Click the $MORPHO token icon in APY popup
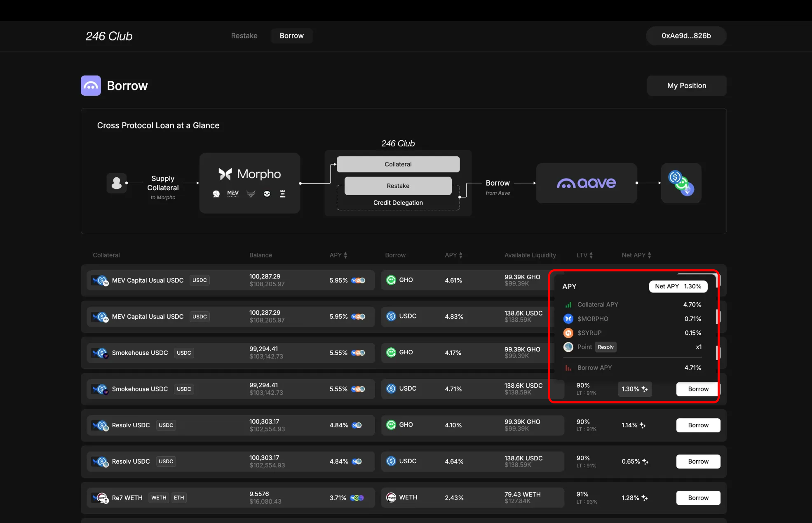 [568, 319]
